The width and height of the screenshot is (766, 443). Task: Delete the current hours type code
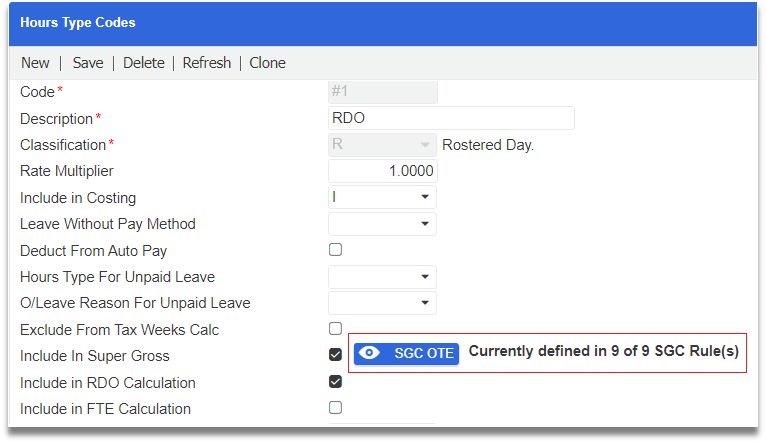144,63
